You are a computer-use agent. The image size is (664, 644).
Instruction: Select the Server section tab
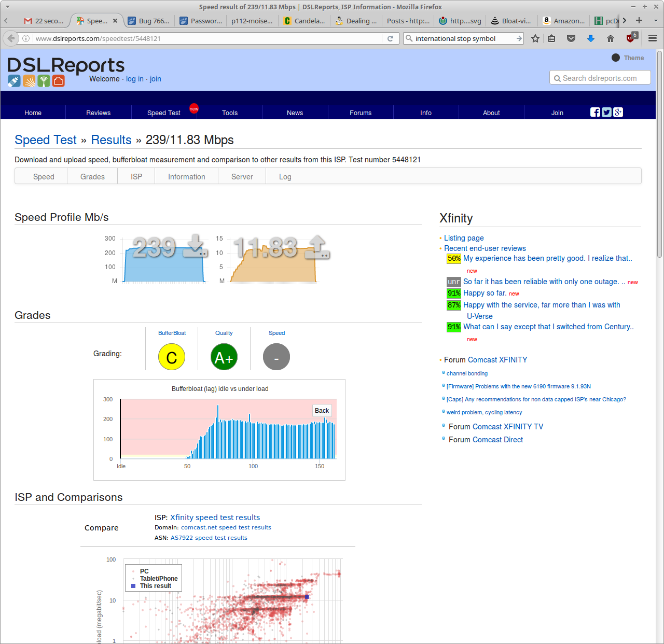point(242,177)
